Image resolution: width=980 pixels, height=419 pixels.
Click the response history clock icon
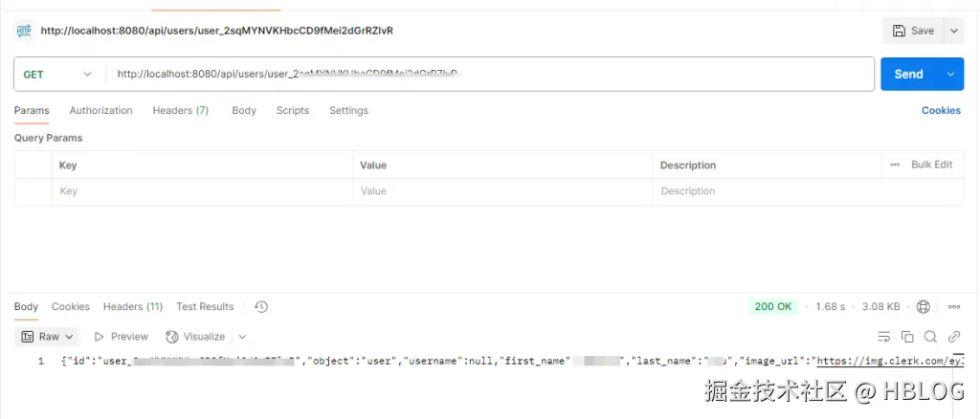pos(261,307)
